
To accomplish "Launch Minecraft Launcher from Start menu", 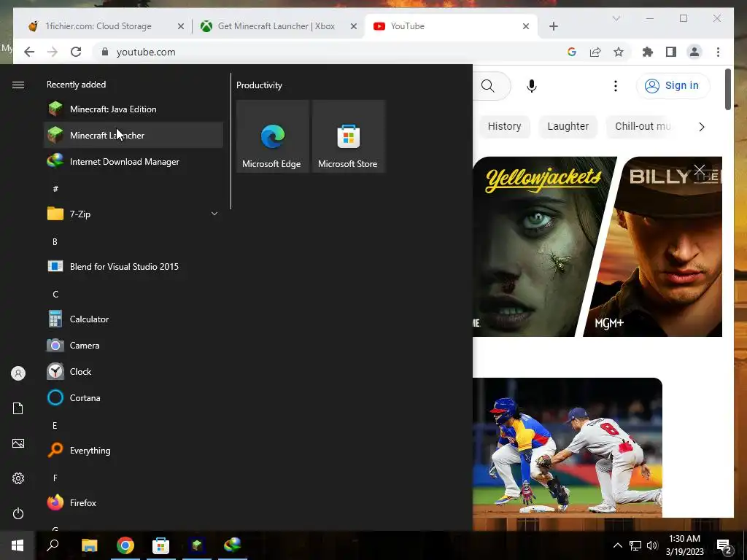I will 133,135.
